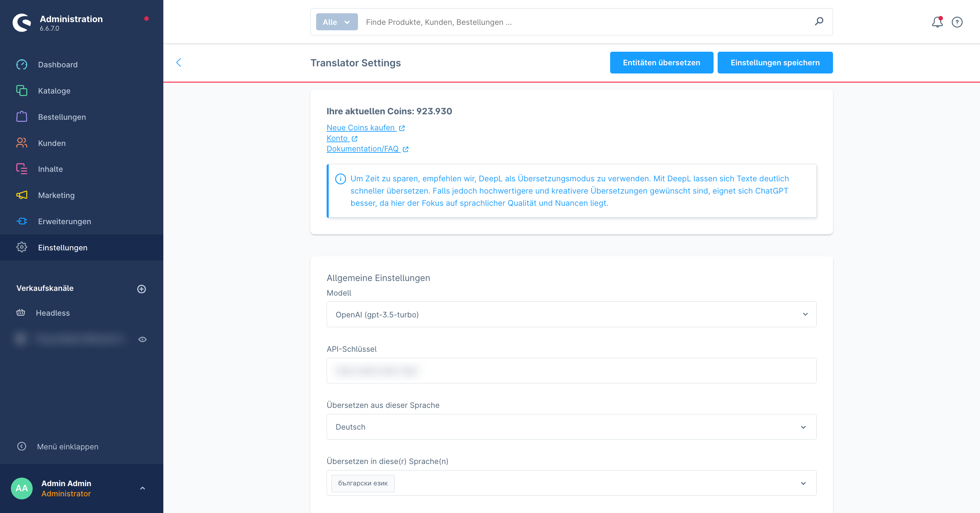Open the source language Deutsch dropdown
Viewport: 980px width, 513px height.
coord(571,427)
